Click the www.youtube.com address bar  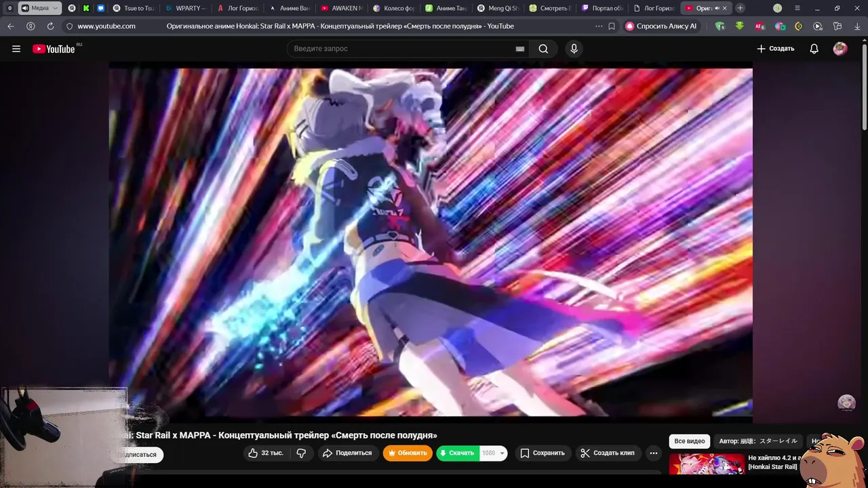click(x=106, y=26)
